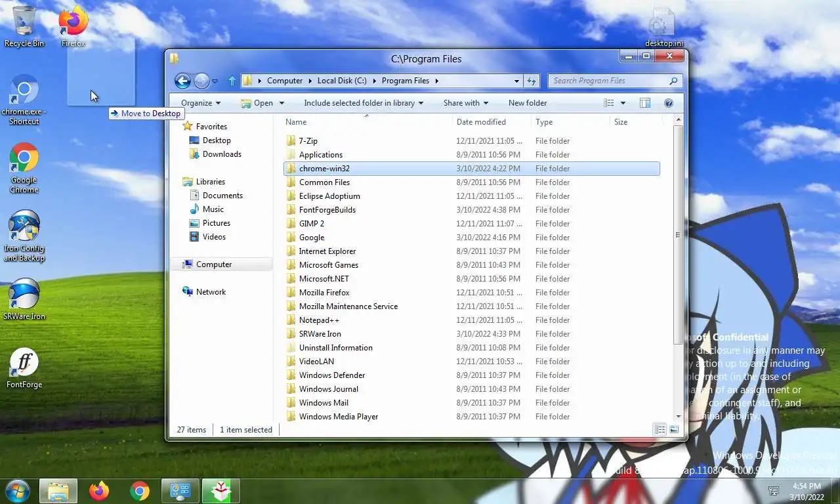Launch Firefox from the taskbar
Viewport: 840px width, 504px height.
tap(99, 491)
